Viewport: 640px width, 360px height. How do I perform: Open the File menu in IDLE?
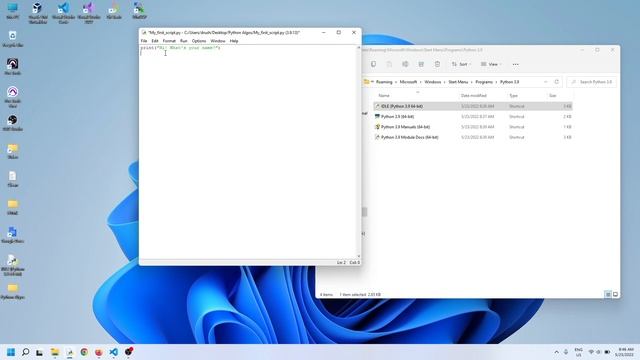click(144, 41)
